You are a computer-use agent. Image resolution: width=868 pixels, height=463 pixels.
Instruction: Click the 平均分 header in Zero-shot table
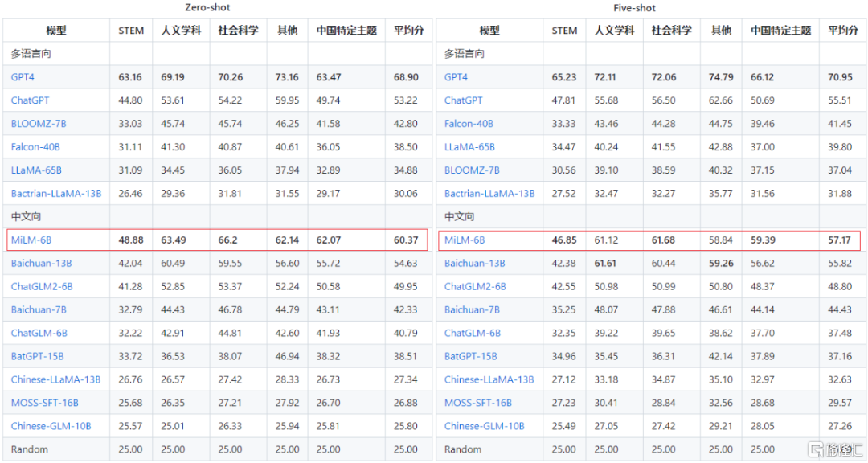408,31
